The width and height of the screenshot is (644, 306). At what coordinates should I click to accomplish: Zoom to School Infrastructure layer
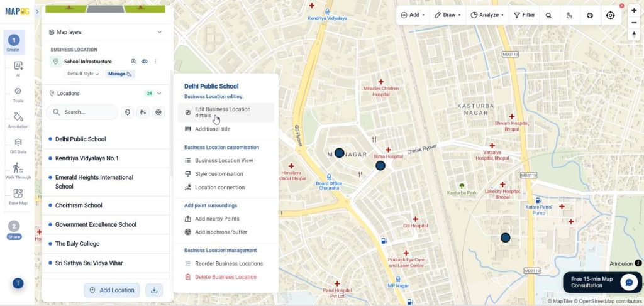133,62
